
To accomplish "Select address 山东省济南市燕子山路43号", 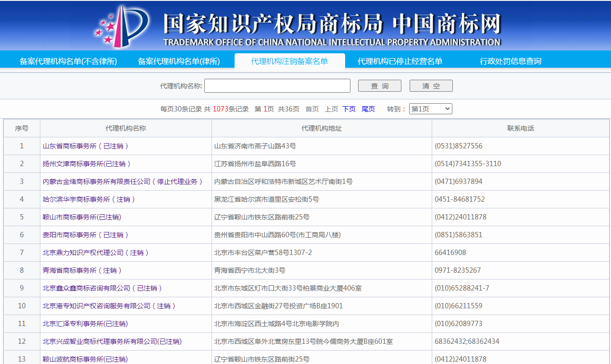I will [255, 146].
